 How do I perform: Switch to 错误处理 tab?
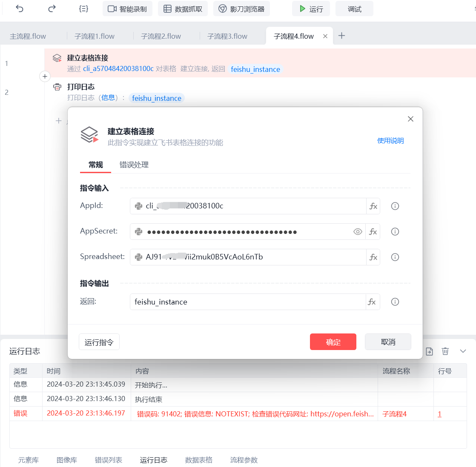[134, 165]
